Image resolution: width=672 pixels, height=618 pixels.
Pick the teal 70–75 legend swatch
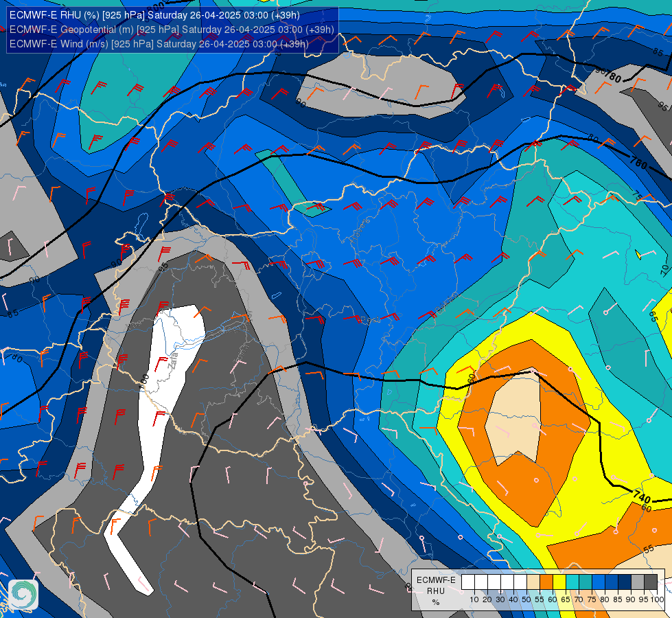(x=586, y=582)
